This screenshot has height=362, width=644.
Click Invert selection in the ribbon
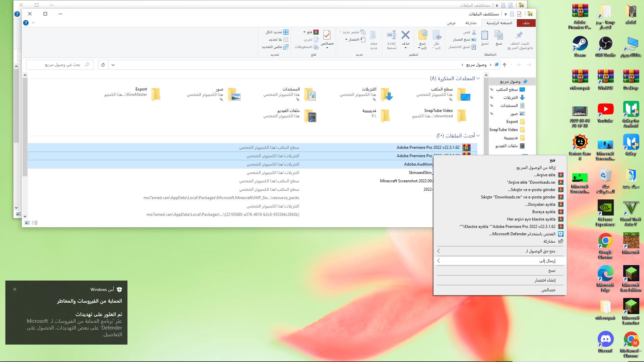(x=275, y=47)
